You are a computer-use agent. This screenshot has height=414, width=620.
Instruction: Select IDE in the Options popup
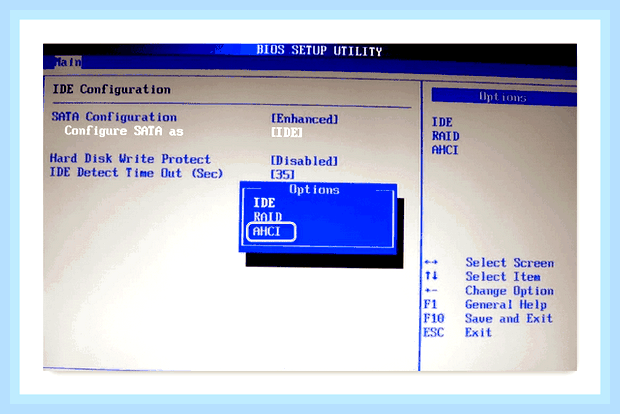(264, 203)
